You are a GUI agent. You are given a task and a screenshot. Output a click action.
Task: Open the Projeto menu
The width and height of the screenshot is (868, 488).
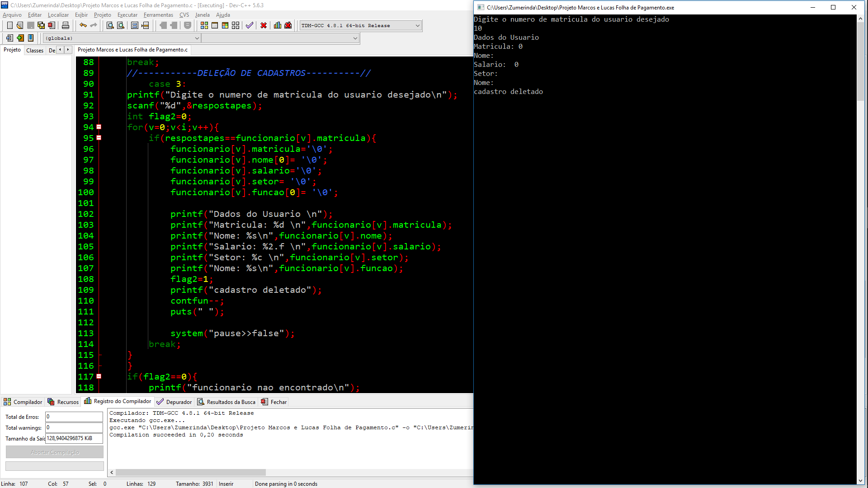[x=103, y=15]
